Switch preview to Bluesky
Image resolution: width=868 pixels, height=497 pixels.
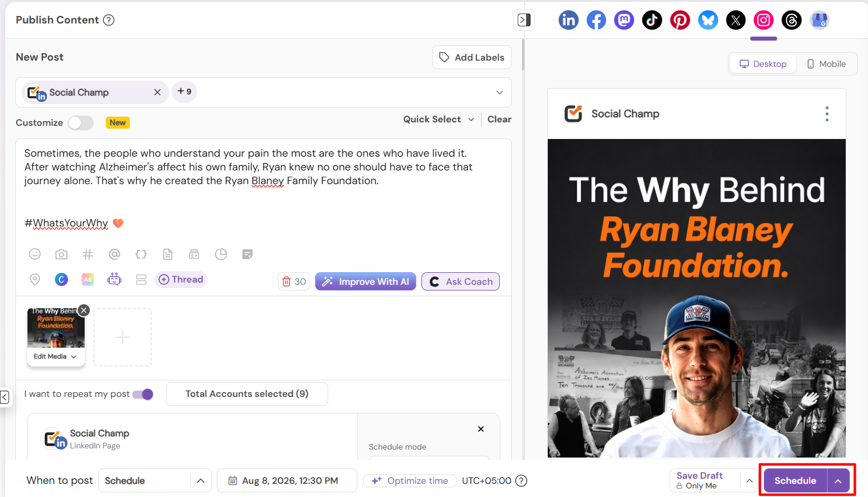708,20
